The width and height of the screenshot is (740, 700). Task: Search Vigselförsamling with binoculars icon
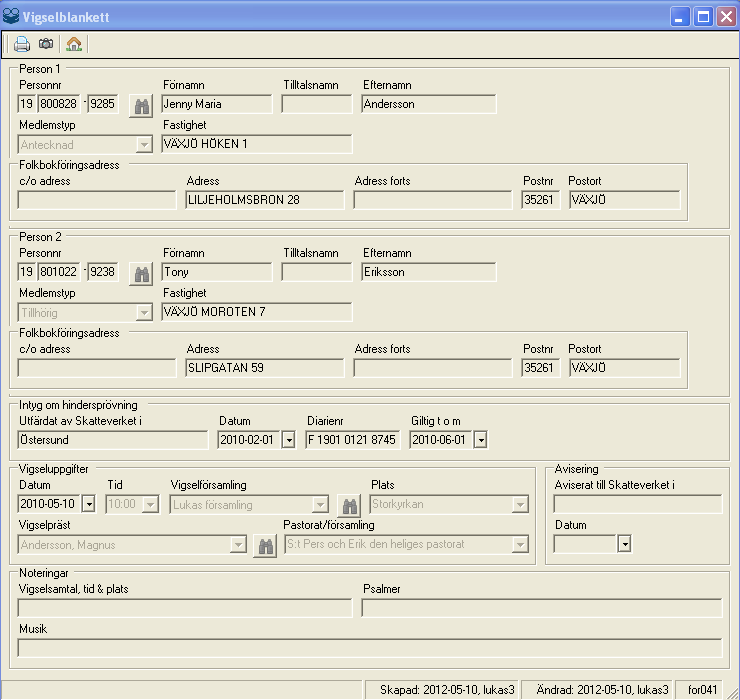coord(349,506)
